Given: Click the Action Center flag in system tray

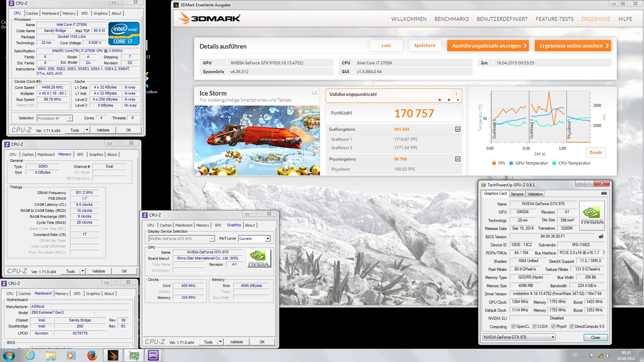Looking at the screenshot, I should point(592,356).
